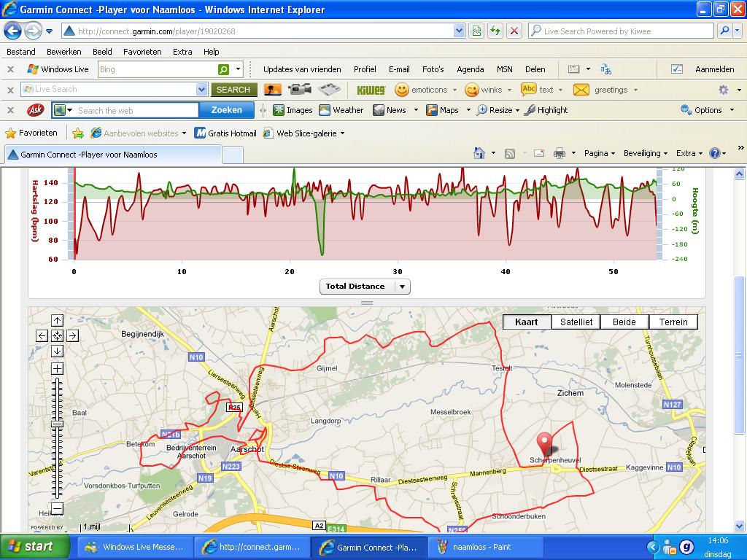Open the Web Slice-galerie dropdown
Screen dimensions: 747x560
pos(342,133)
